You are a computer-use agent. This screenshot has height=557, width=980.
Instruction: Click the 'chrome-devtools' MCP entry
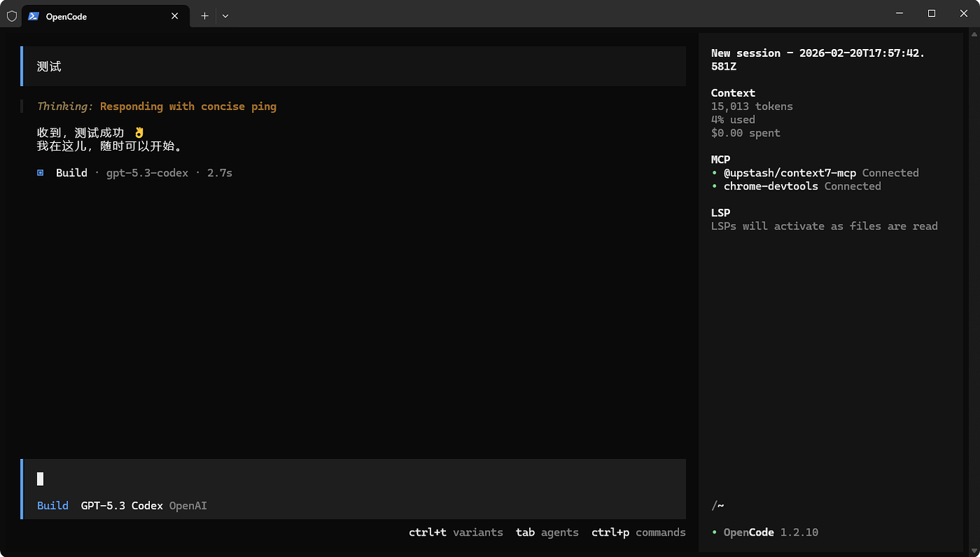tap(771, 186)
